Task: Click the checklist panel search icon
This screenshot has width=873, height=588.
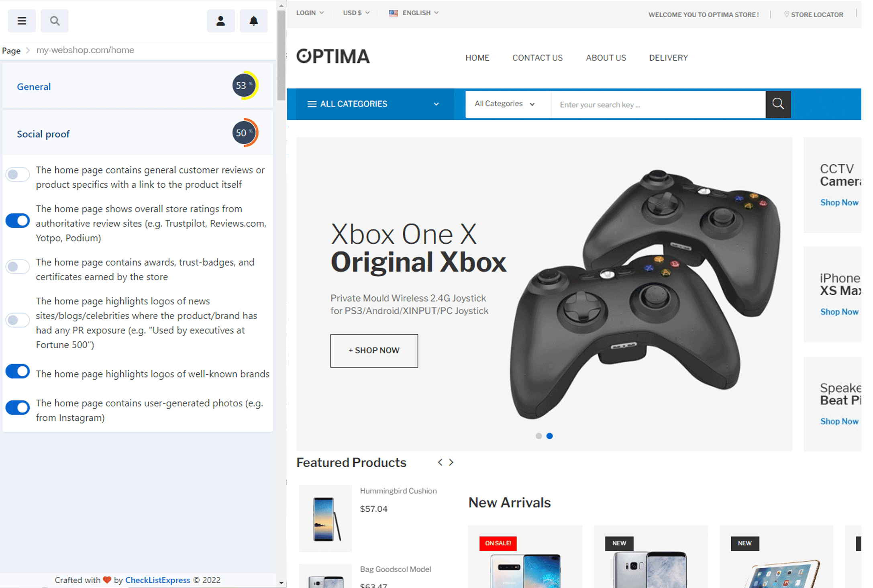Action: 55,21
